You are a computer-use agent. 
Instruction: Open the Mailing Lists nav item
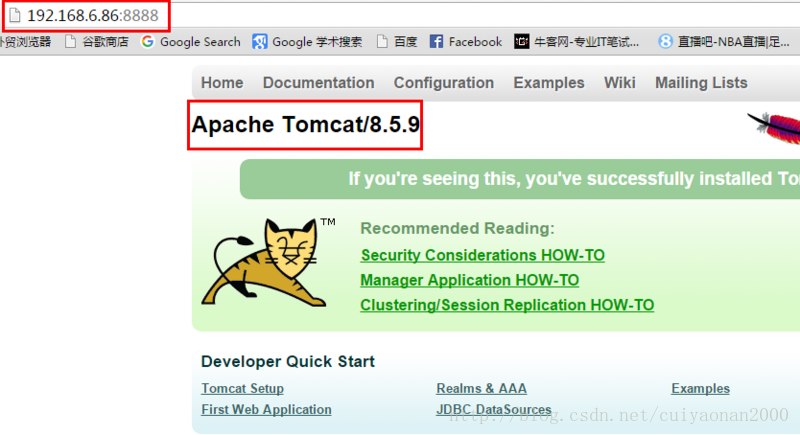(701, 83)
